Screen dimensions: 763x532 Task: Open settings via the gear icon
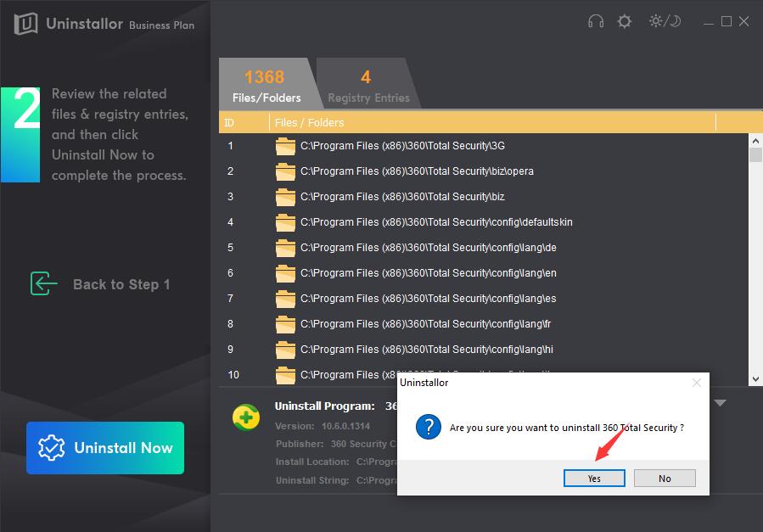pos(625,22)
